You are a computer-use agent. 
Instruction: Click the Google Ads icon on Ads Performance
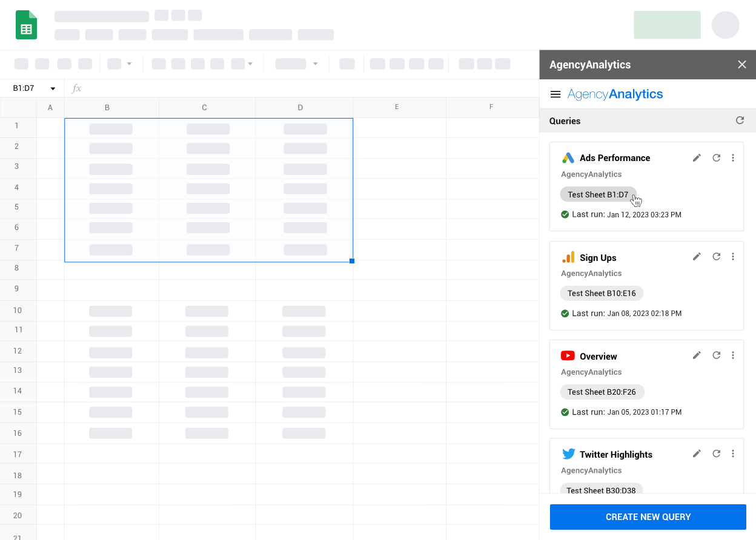pyautogui.click(x=568, y=157)
